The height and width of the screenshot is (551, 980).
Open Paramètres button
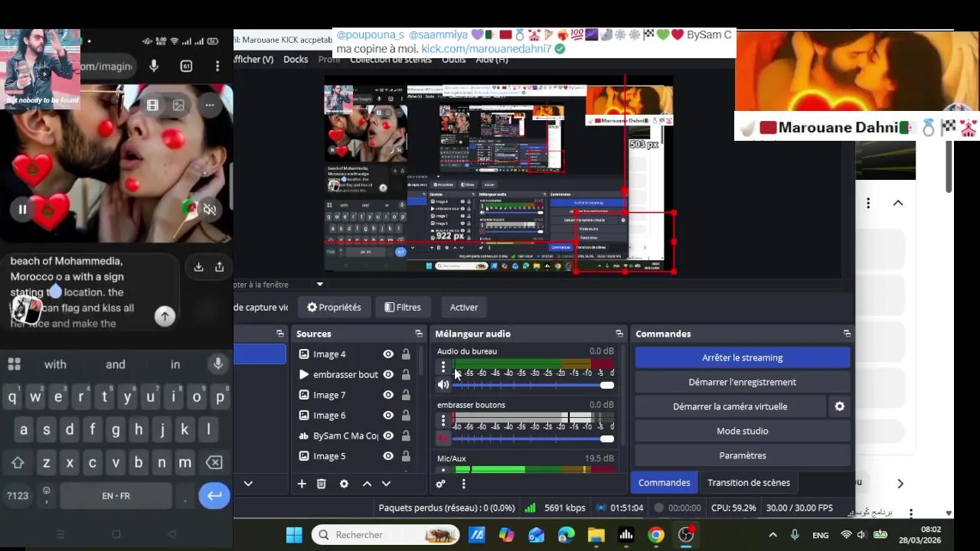(x=742, y=455)
